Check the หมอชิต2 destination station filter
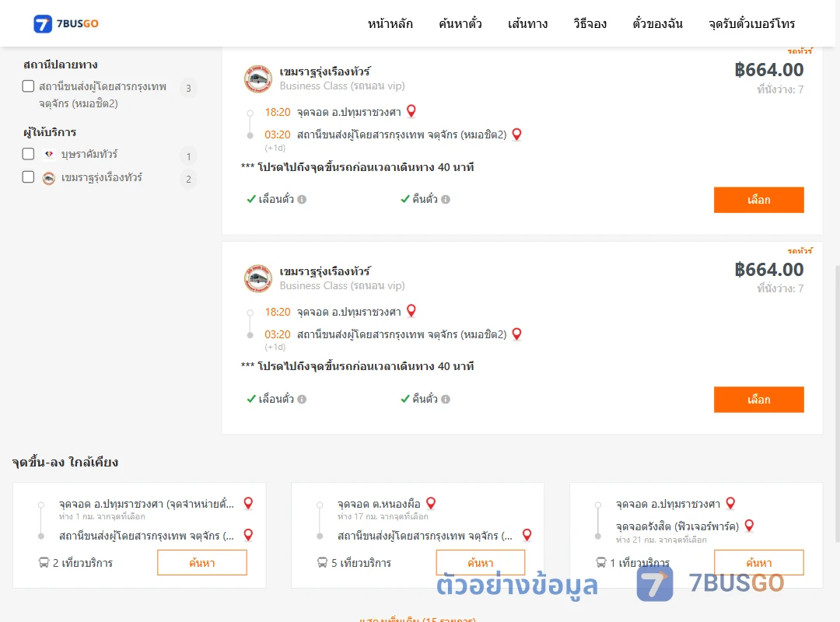 (29, 86)
